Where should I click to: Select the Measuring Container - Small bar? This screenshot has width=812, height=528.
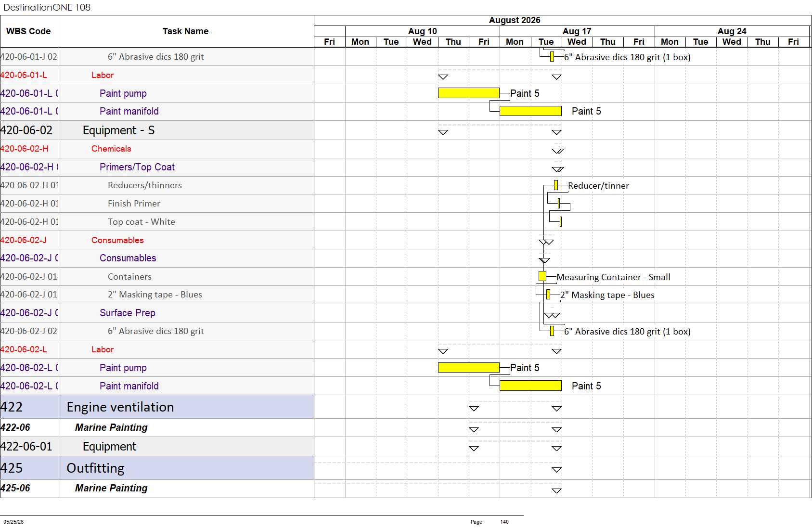click(x=542, y=276)
